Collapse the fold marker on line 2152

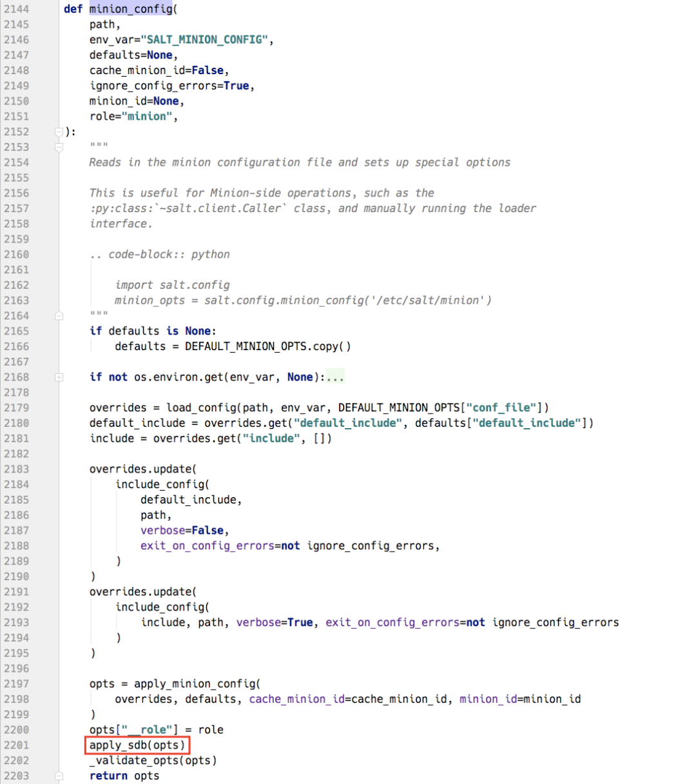pyautogui.click(x=59, y=132)
